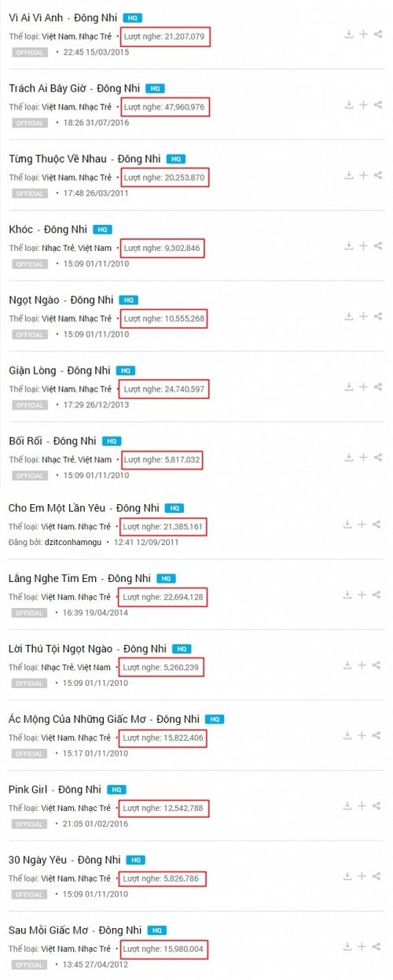Share the song Lắng Nghe Tim Em
This screenshot has width=393, height=980.
[x=378, y=595]
